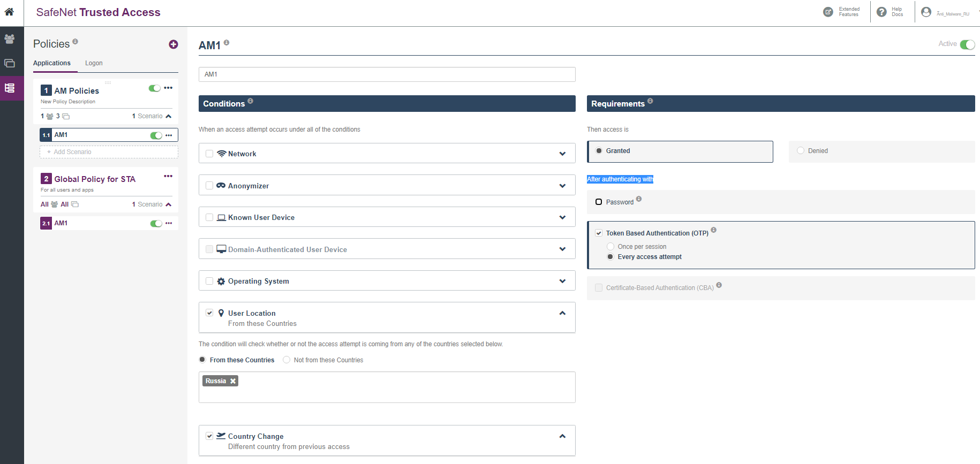The width and height of the screenshot is (980, 464).
Task: Open Help Docs icon
Action: click(881, 12)
